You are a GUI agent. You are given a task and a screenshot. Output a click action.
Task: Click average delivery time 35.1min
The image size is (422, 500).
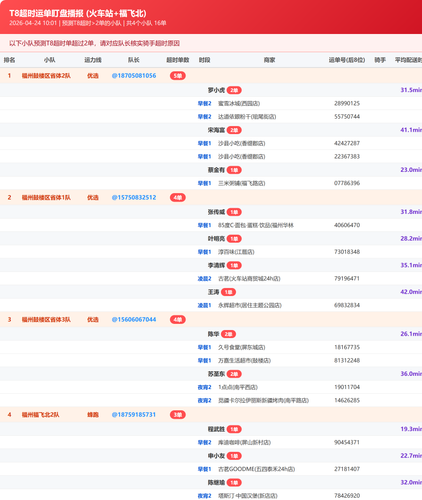411,265
